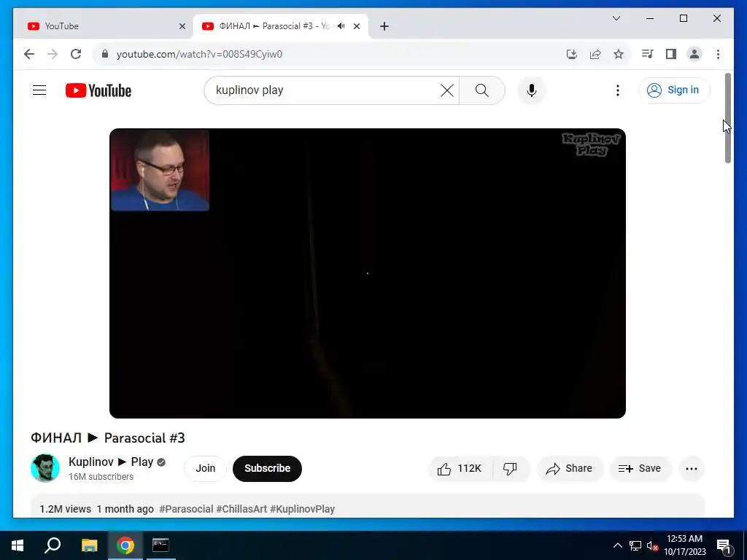
Task: Dislike the video with thumbs down
Action: pyautogui.click(x=511, y=469)
